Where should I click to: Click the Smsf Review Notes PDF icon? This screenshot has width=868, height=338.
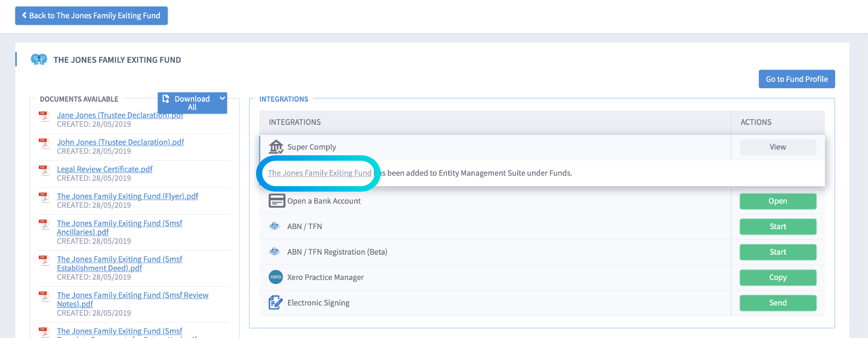tap(44, 296)
